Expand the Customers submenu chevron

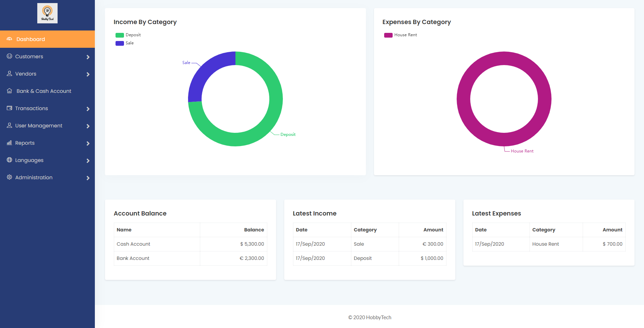88,57
